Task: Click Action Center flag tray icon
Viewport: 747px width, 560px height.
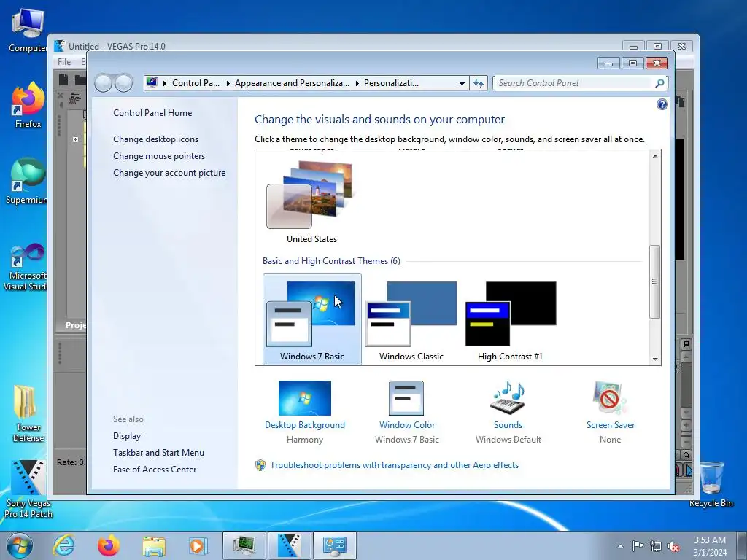Action: (638, 546)
